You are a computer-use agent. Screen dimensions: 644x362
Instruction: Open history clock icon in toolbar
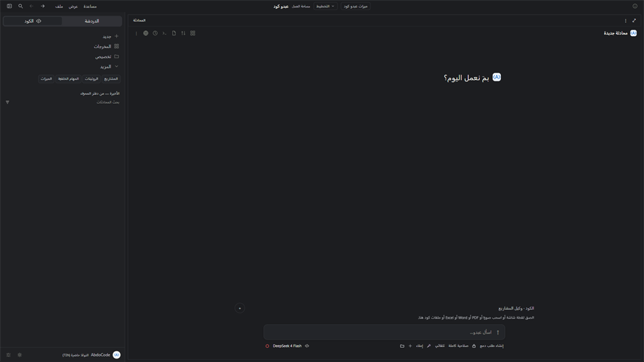coord(155,33)
